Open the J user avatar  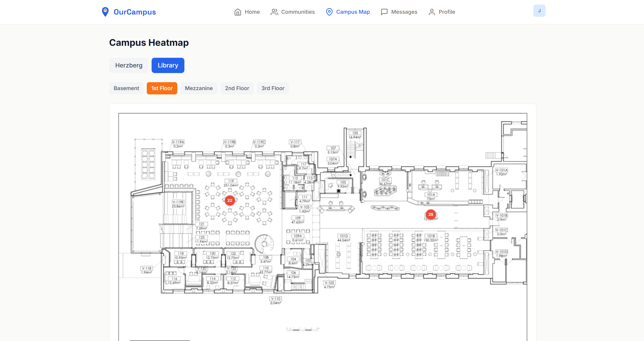(x=539, y=11)
